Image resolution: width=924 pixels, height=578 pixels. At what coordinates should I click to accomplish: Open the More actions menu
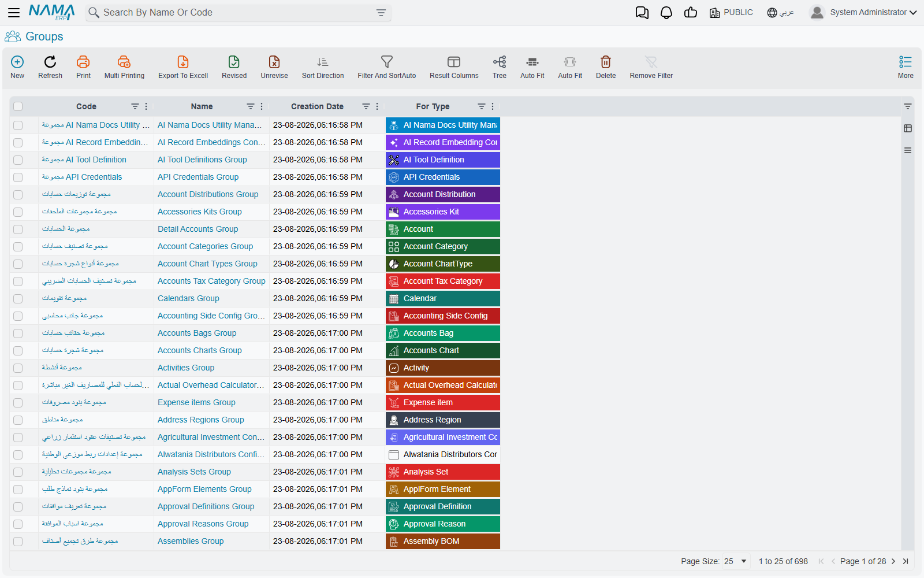pos(906,67)
